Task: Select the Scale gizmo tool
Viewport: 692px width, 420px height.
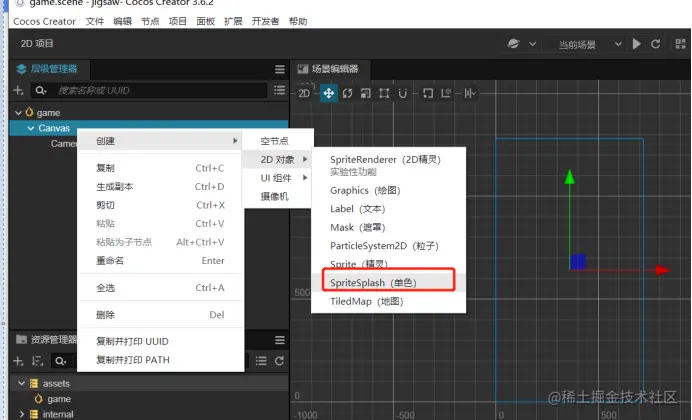Action: [x=365, y=93]
